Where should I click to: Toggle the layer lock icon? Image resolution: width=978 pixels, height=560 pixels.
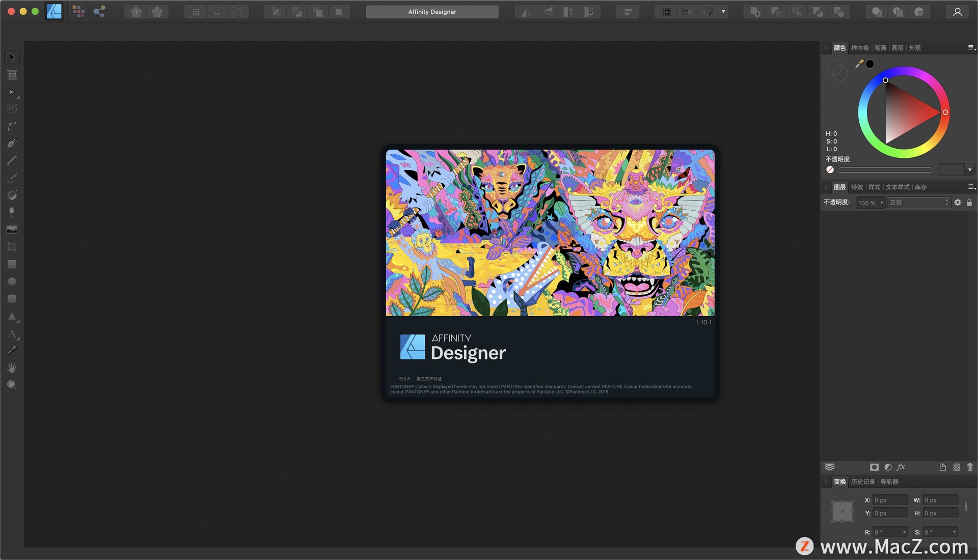point(969,203)
